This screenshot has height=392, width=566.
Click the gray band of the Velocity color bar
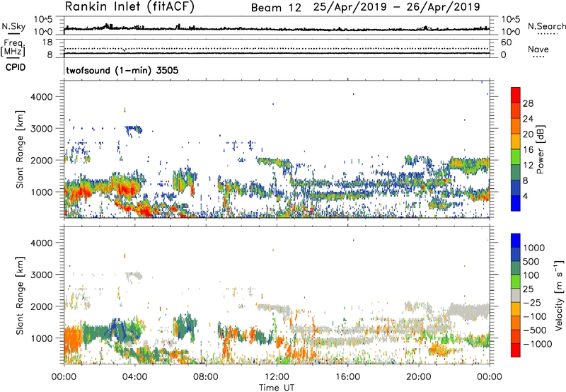pos(516,296)
